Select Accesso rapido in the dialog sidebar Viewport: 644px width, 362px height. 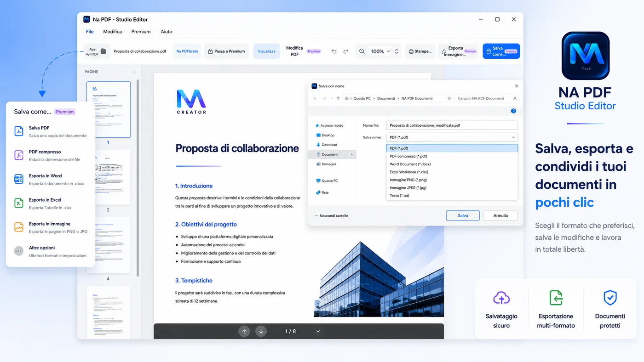click(329, 125)
